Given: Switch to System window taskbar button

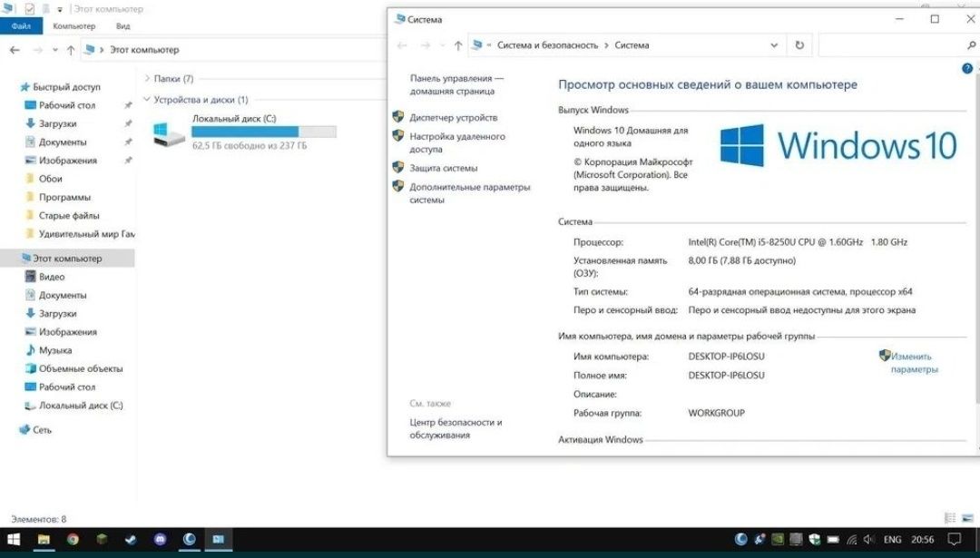Looking at the screenshot, I should [x=218, y=539].
